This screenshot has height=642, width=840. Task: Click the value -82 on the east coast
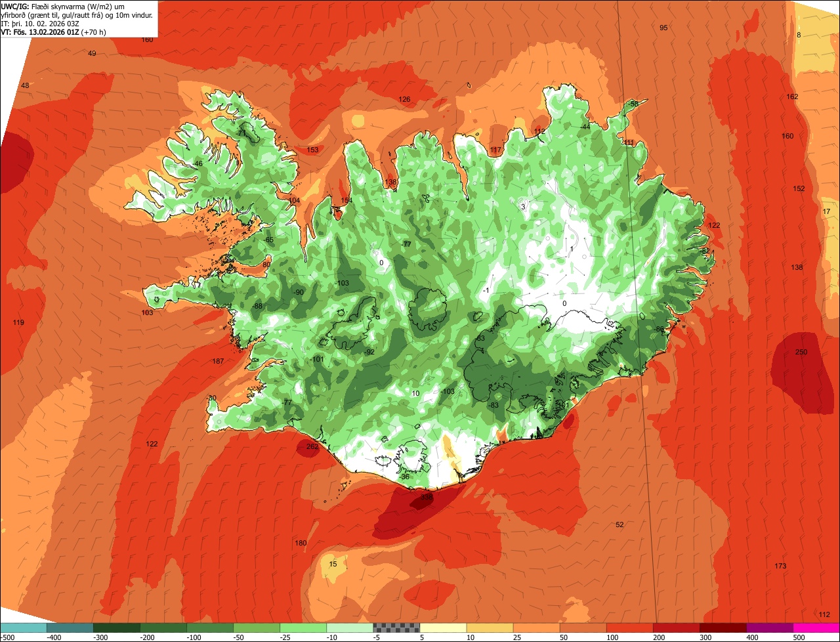click(705, 251)
